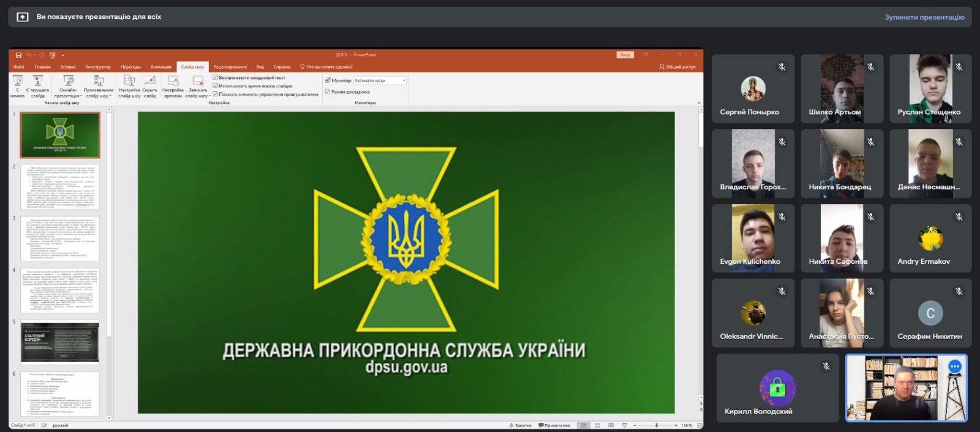The height and width of the screenshot is (432, 980).
Task: Toggle Использовать время показа слайдов checkbox
Action: pyautogui.click(x=215, y=86)
